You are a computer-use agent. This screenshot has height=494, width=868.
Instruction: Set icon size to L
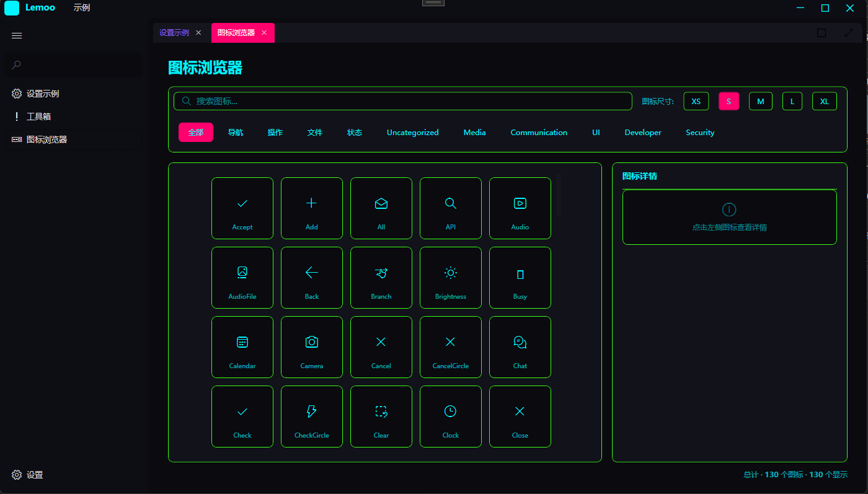click(792, 101)
